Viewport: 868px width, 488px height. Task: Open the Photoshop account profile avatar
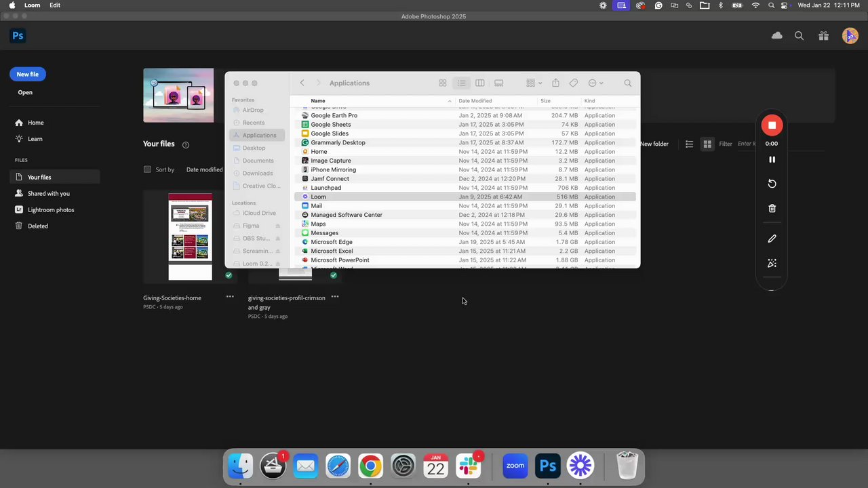850,36
